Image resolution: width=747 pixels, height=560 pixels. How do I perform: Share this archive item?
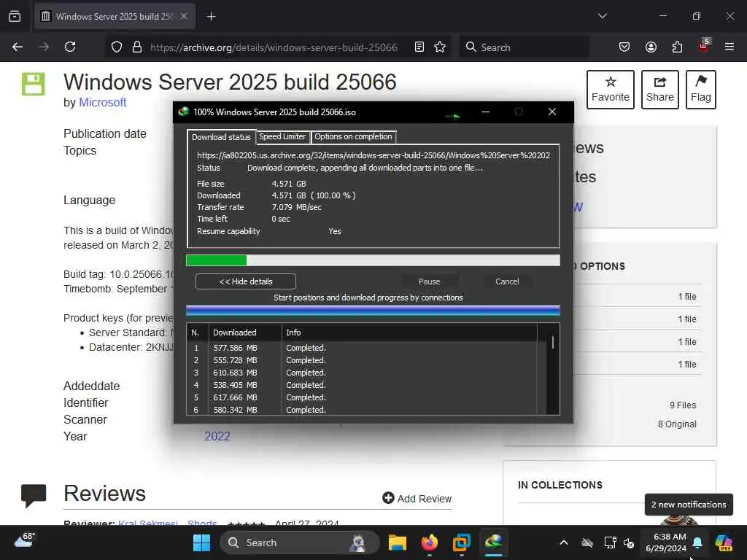tap(659, 90)
